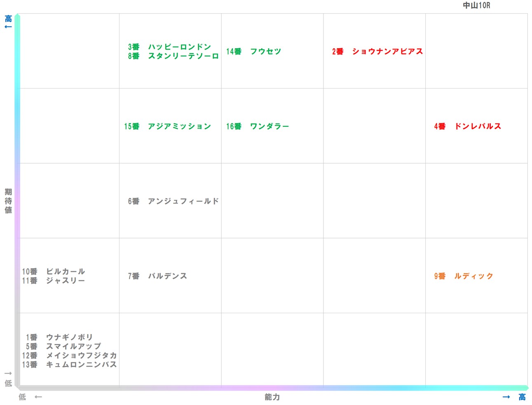The image size is (532, 405).
Task: Click the 10番 ビルカール entry
Action: coord(54,272)
